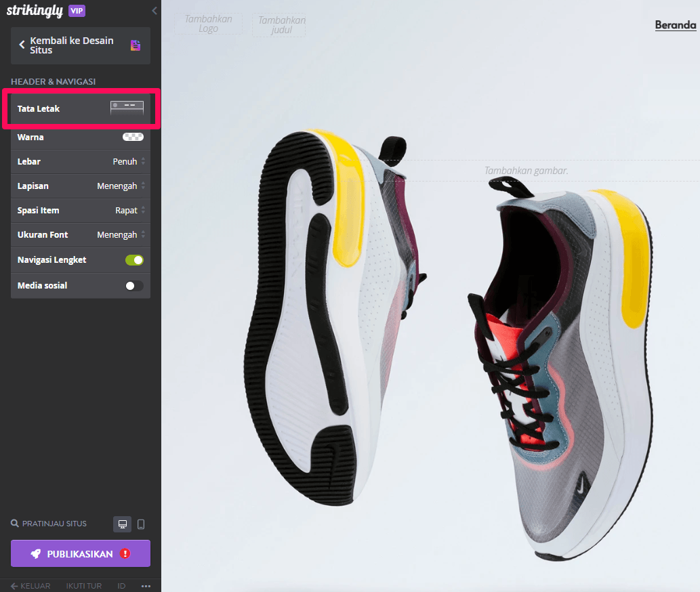Viewport: 700px width, 592px height.
Task: Open the Beranda navigation link
Action: (676, 25)
